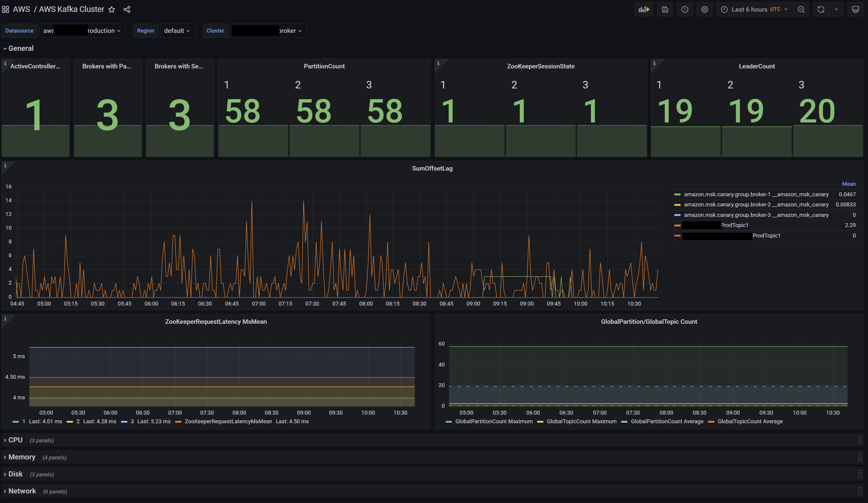Click the share dashboard icon
Screen dimensions: 868x503
(x=127, y=9)
